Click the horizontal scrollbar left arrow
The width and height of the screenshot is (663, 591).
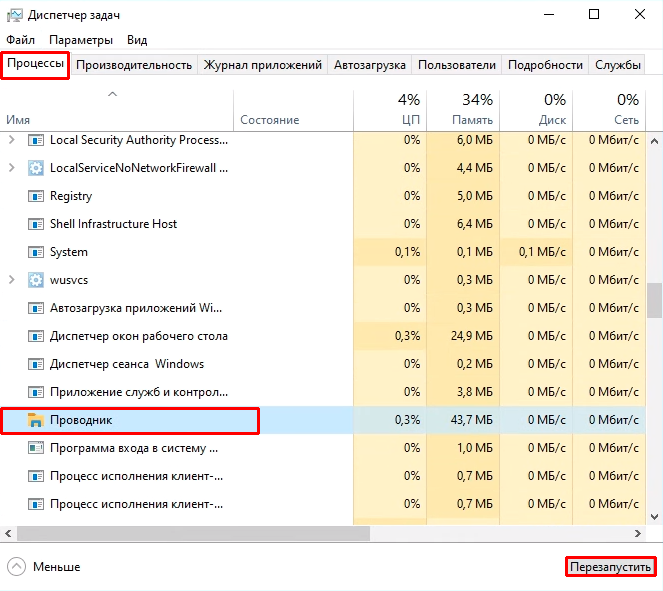8,534
